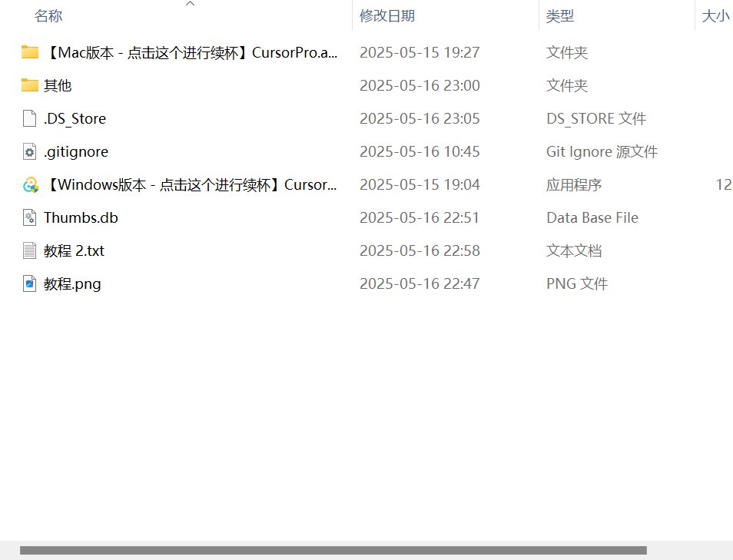Click the 教程 2.txt text document icon
The image size is (733, 560).
[x=29, y=250]
